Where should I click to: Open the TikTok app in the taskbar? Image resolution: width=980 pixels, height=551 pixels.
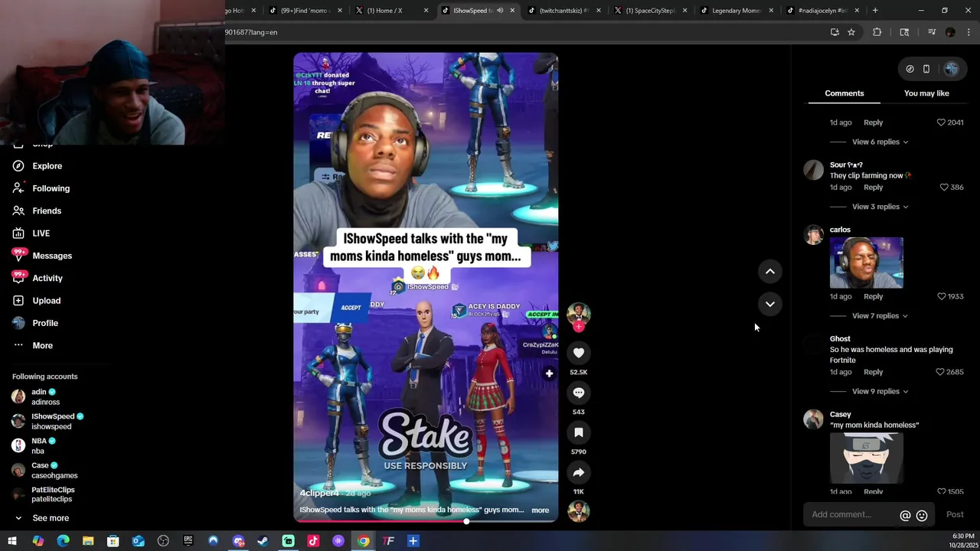tap(313, 541)
